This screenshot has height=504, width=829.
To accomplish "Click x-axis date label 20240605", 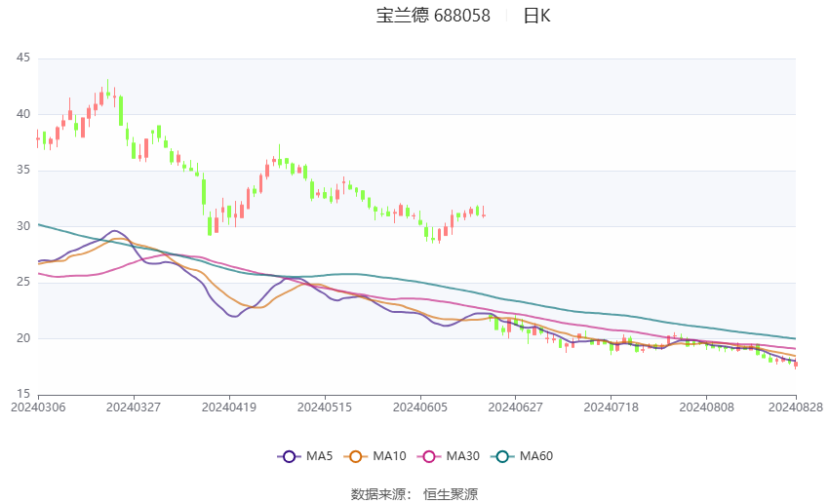I will pos(420,407).
